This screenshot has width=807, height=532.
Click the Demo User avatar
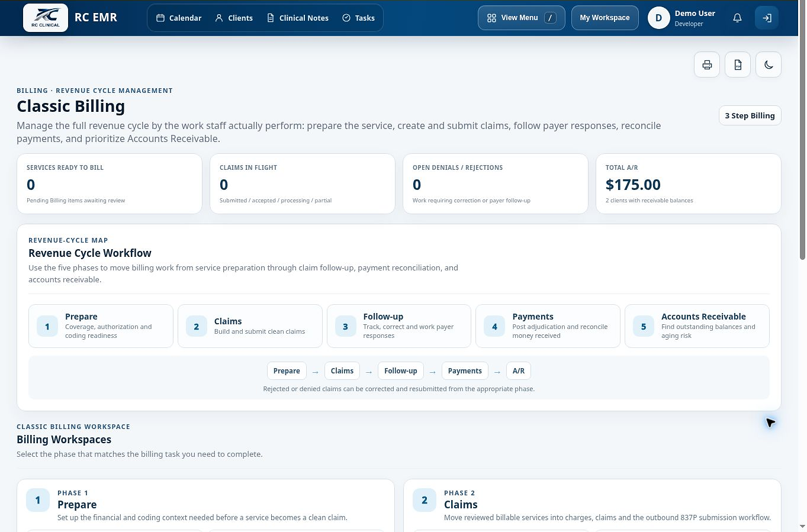[x=658, y=18]
